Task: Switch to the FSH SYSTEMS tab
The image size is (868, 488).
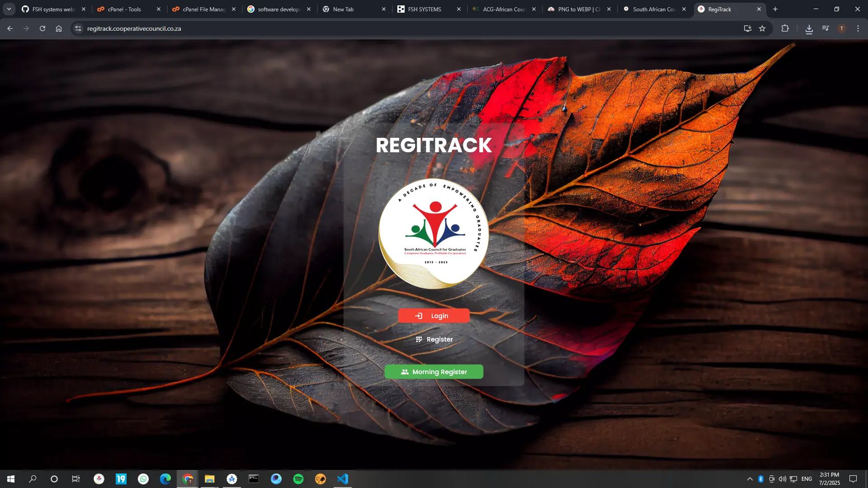Action: tap(424, 9)
